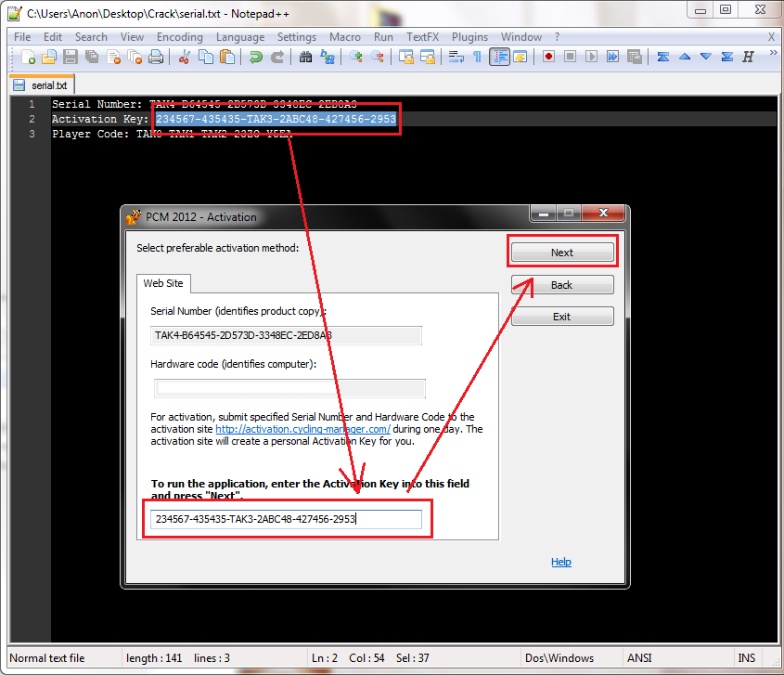Click the Stop Recording macro icon
The height and width of the screenshot is (675, 784).
tap(570, 57)
